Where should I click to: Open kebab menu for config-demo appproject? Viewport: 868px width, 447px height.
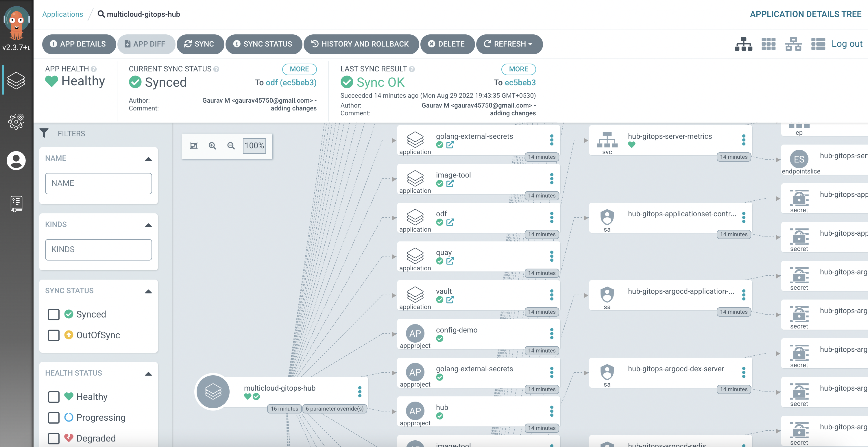[x=552, y=333]
